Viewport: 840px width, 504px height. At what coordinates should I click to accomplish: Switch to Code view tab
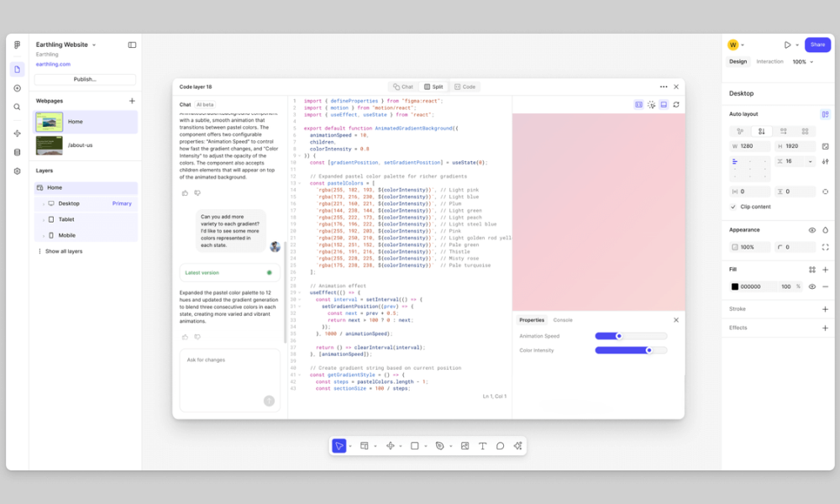pos(465,87)
